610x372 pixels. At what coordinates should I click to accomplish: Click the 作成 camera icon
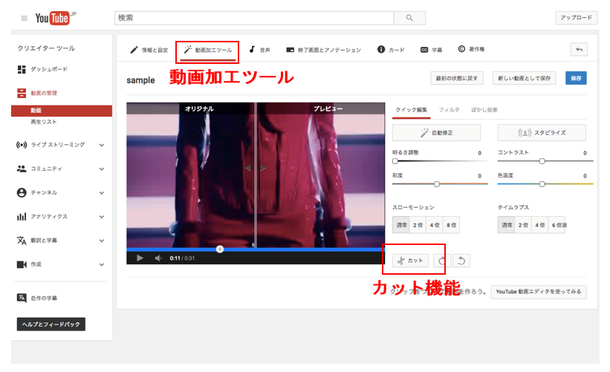click(x=21, y=265)
